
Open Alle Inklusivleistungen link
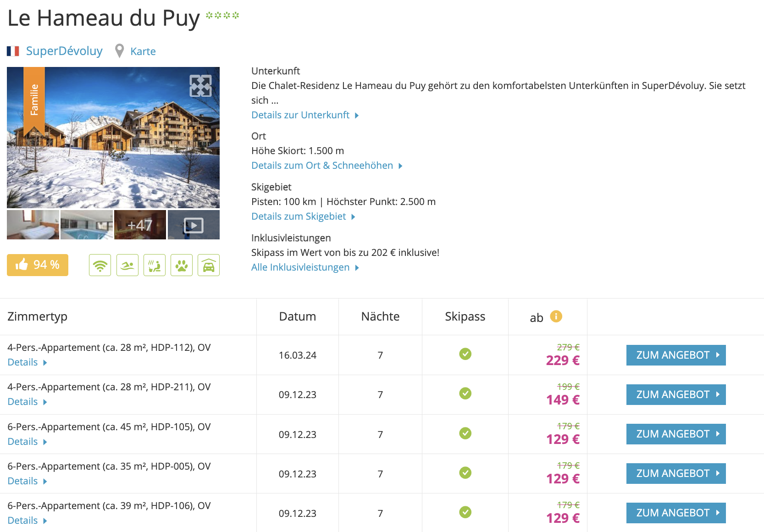tap(305, 267)
